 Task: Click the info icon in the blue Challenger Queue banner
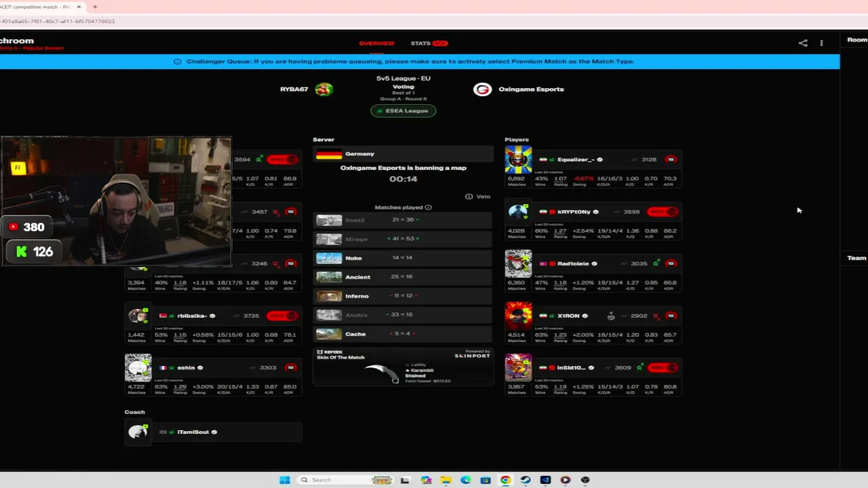[178, 62]
